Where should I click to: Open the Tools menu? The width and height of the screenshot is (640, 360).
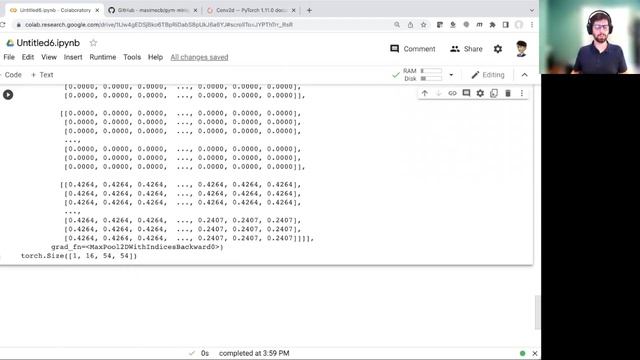132,57
